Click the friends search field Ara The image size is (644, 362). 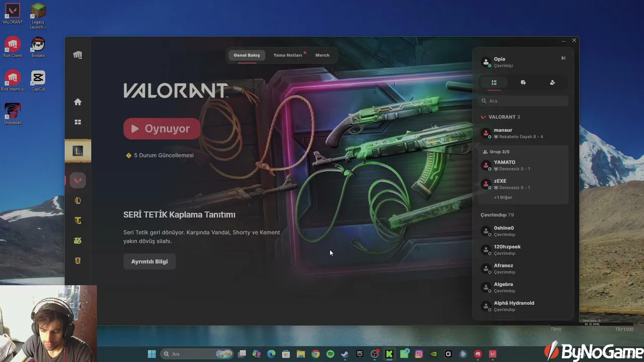tap(523, 101)
